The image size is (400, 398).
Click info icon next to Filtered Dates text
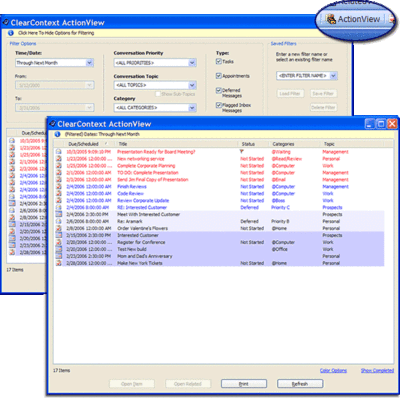pyautogui.click(x=57, y=134)
